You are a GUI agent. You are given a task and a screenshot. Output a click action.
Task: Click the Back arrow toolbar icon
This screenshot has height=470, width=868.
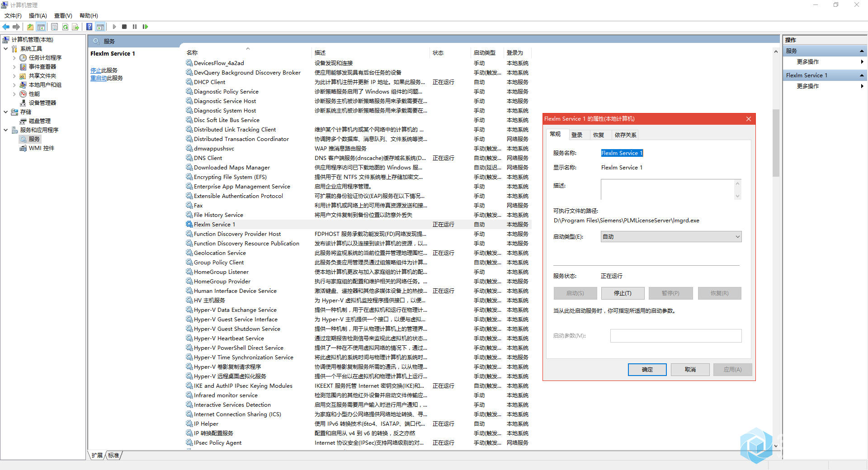[x=6, y=27]
